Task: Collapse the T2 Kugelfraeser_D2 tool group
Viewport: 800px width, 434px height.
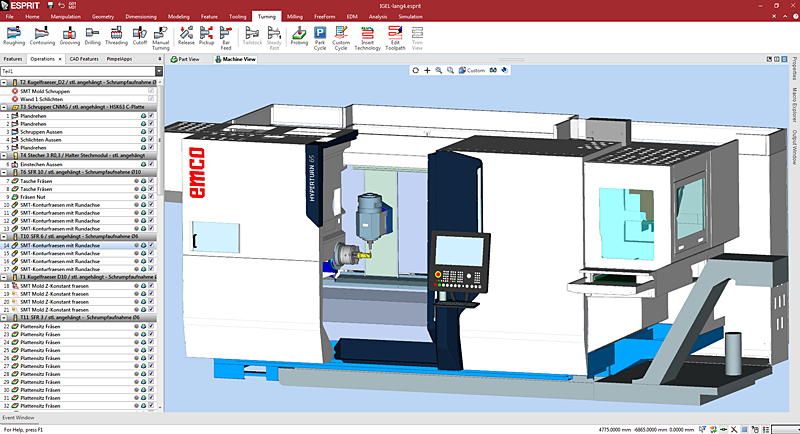Action: pos(4,82)
